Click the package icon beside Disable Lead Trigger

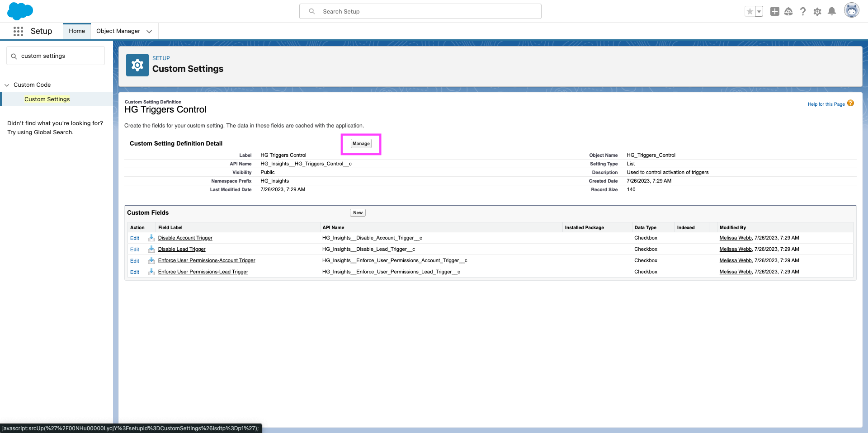[x=151, y=249]
